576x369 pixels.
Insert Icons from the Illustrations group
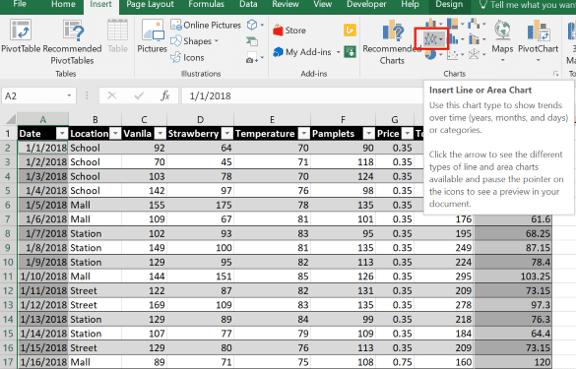188,57
